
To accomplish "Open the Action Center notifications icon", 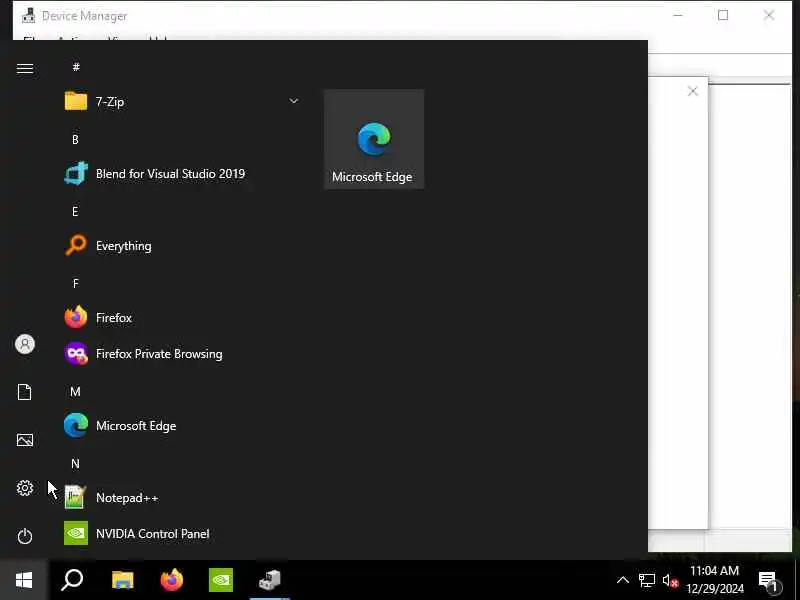I will click(769, 581).
